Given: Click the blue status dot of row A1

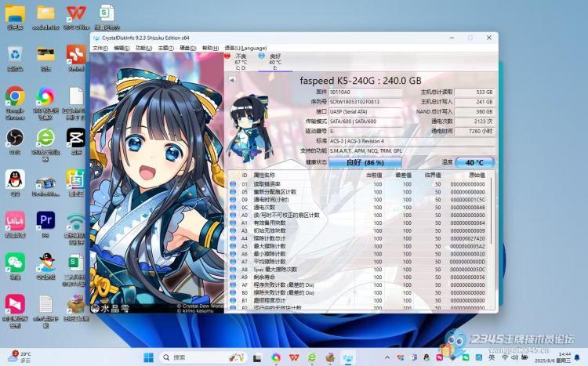Looking at the screenshot, I should pos(233,223).
